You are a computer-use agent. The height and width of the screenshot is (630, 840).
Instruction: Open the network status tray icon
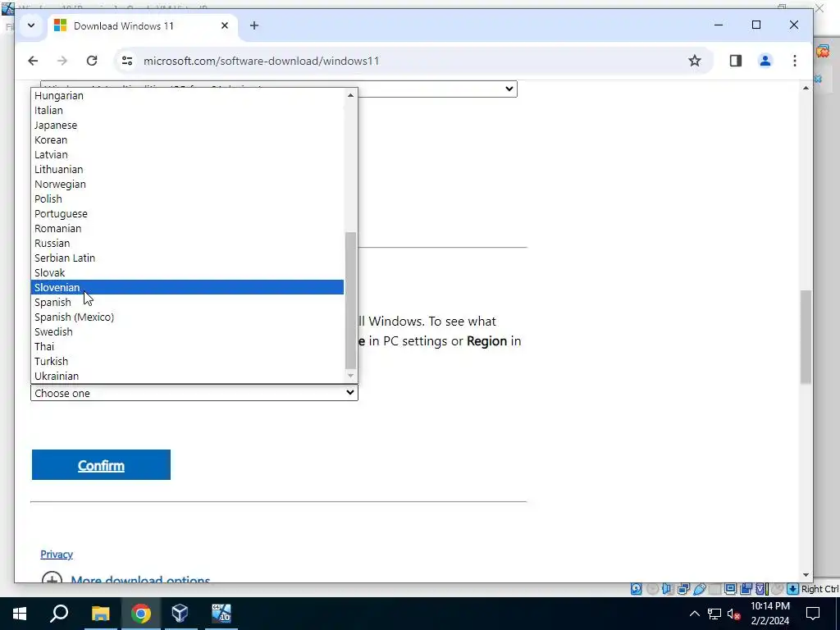click(x=714, y=614)
